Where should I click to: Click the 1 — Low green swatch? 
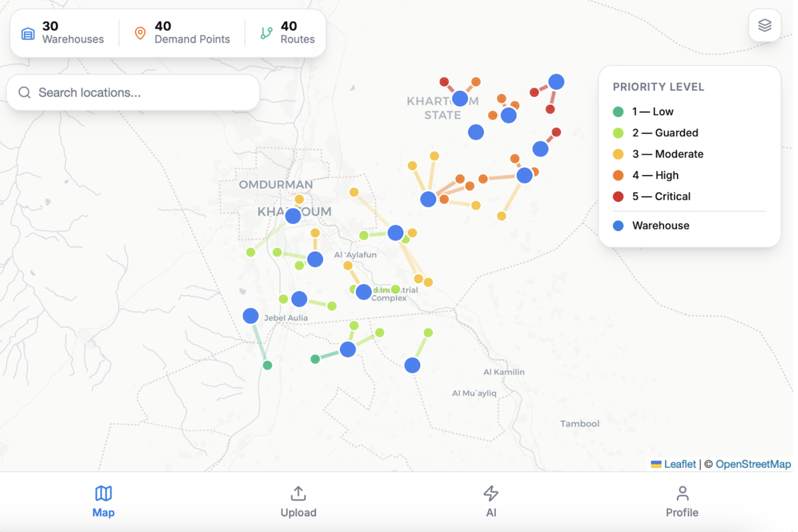(618, 111)
